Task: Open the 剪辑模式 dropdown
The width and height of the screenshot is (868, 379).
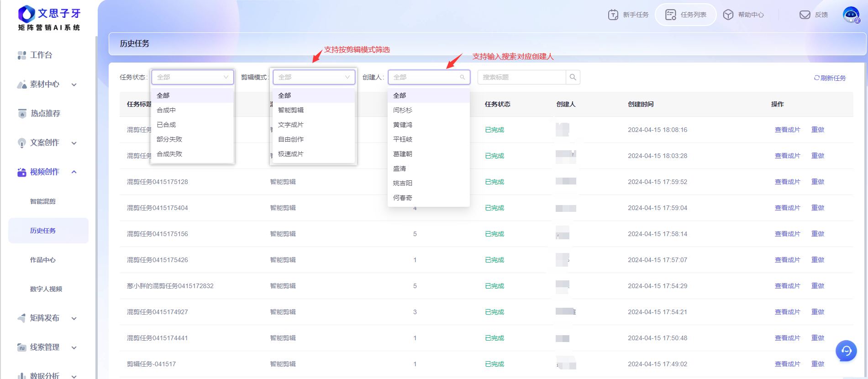Action: tap(314, 77)
